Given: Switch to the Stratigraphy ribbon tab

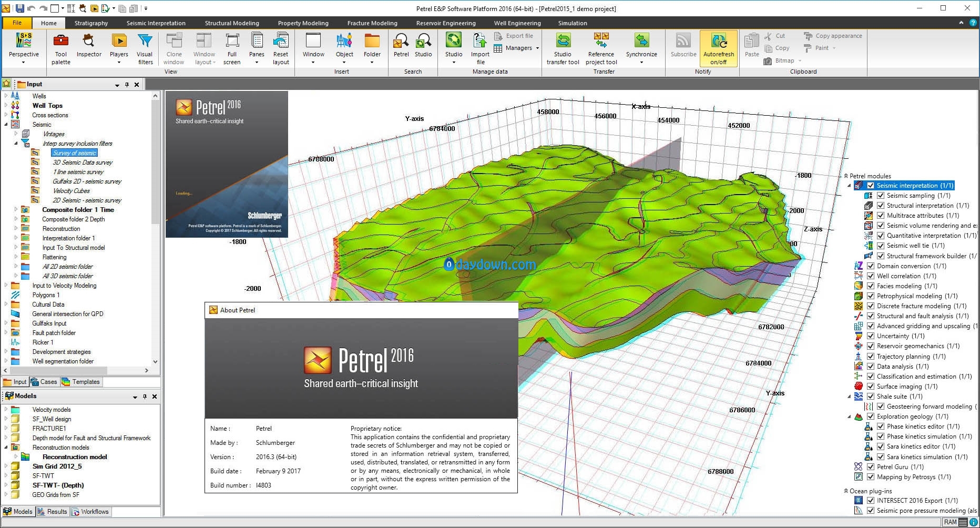Looking at the screenshot, I should [x=91, y=23].
